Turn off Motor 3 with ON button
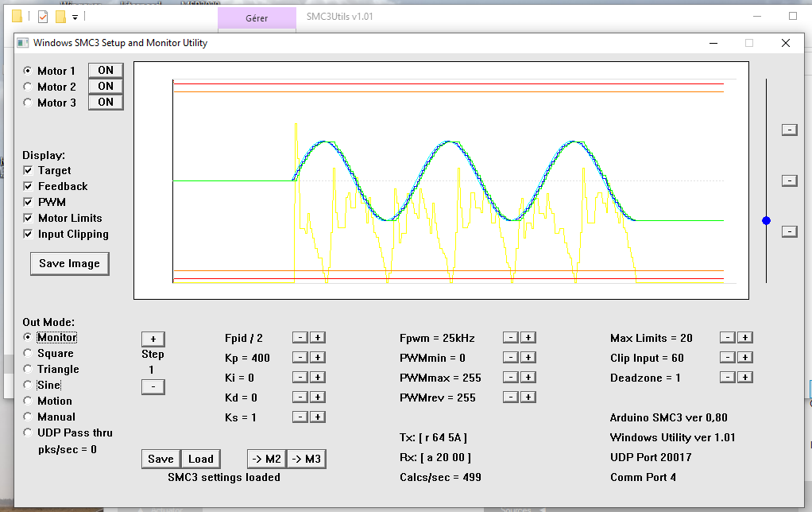The width and height of the screenshot is (812, 512). pos(106,102)
